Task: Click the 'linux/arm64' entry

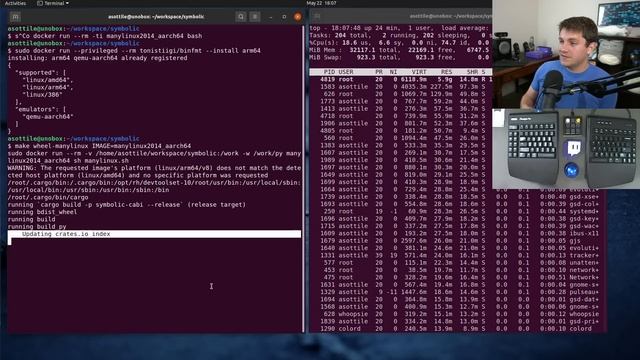Action: click(x=47, y=87)
